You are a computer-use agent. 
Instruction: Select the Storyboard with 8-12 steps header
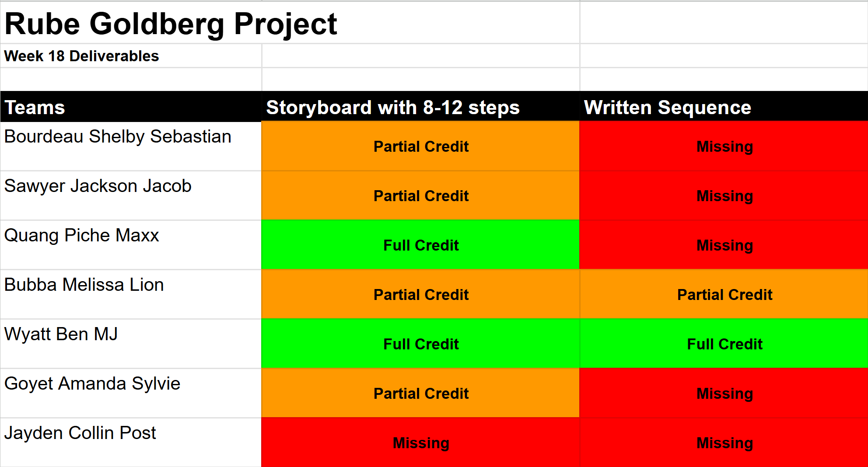[x=392, y=108]
